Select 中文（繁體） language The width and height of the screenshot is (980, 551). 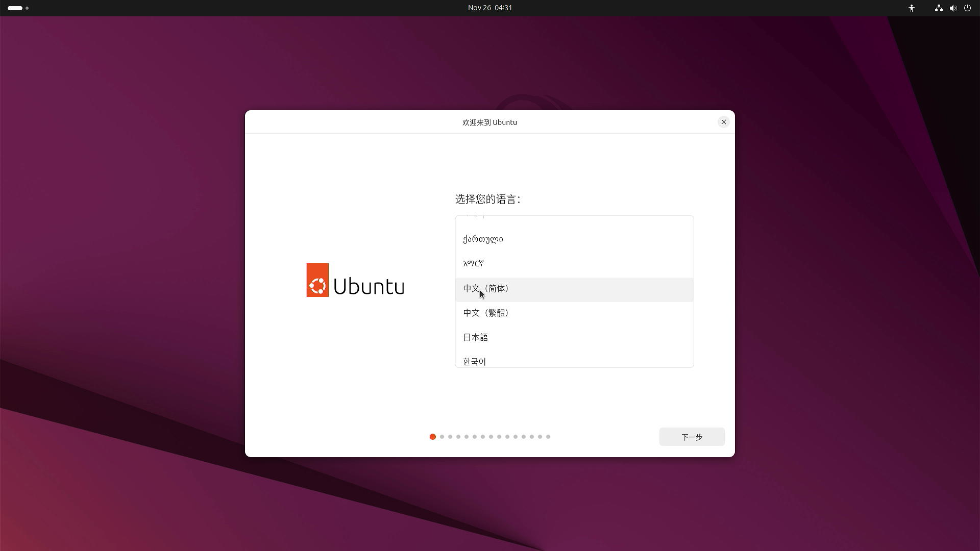click(x=574, y=313)
